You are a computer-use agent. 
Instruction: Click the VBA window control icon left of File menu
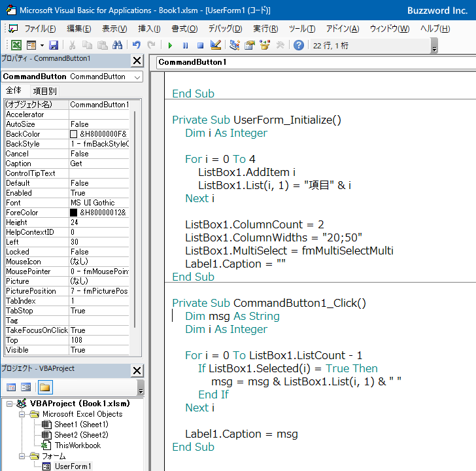(13, 29)
